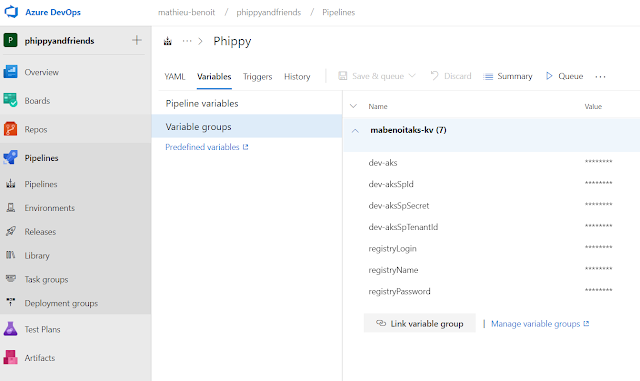640x381 pixels.
Task: Open the Save & queue dropdown arrow
Action: pyautogui.click(x=412, y=76)
